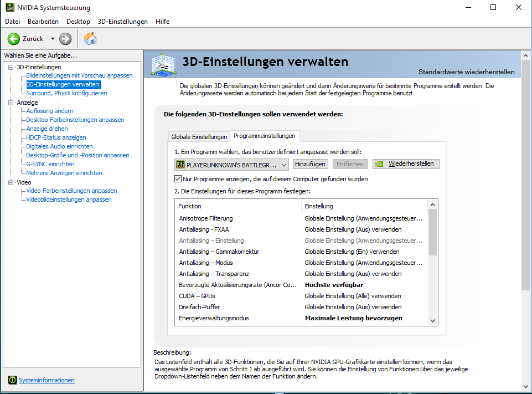Select G-SYNC einrichten in the task tree
The image size is (532, 394).
[x=50, y=164]
